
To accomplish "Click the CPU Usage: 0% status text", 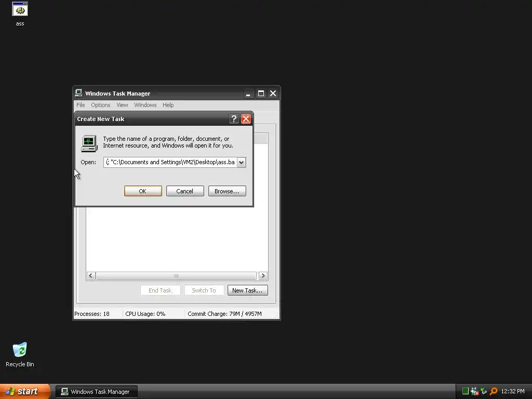I will click(145, 314).
